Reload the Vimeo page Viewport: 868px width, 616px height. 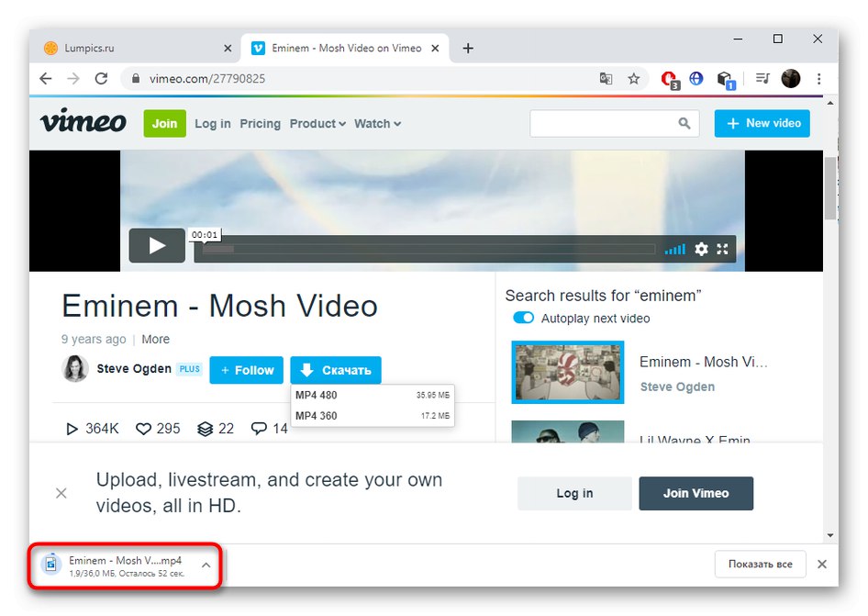pyautogui.click(x=101, y=79)
